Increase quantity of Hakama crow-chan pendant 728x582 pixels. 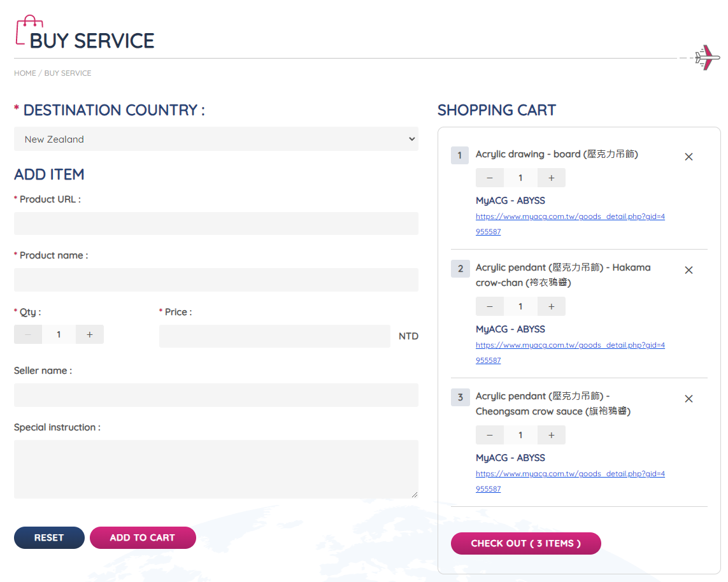tap(551, 307)
